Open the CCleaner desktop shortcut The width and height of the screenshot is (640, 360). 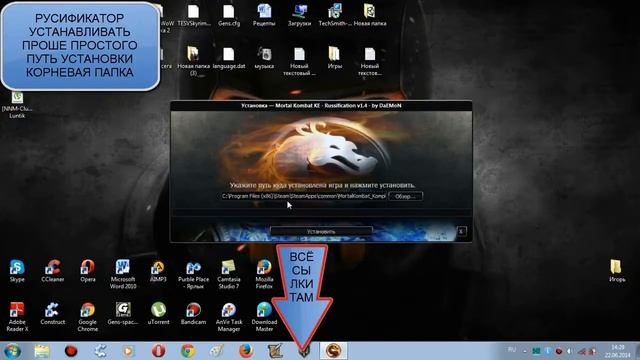53,271
